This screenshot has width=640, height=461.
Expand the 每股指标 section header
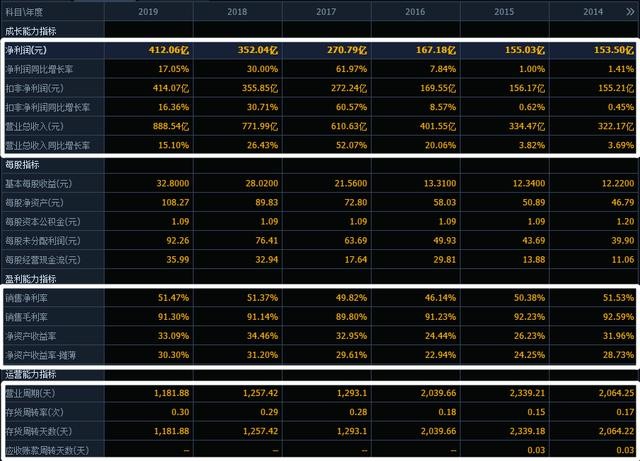pos(24,164)
